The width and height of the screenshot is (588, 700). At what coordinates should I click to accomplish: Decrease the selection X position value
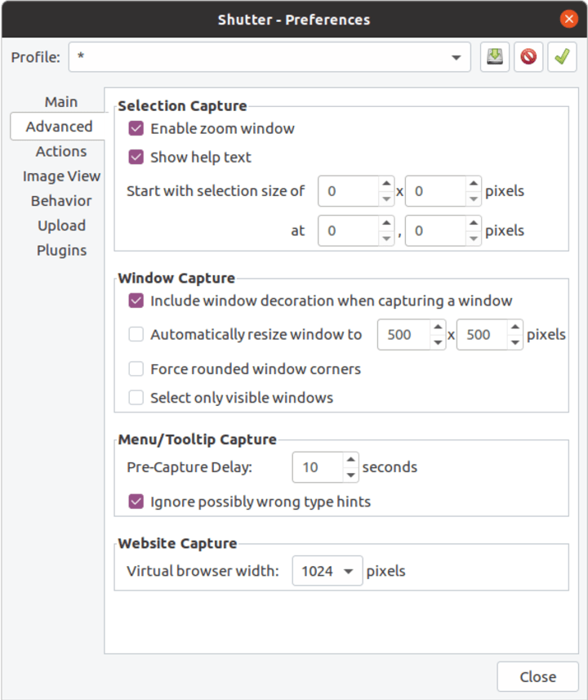pos(385,238)
